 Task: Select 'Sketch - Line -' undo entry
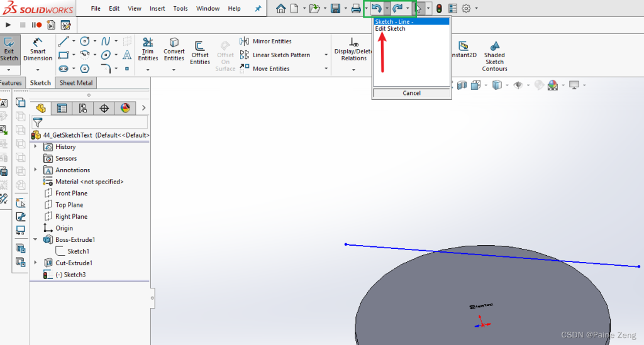coord(411,21)
